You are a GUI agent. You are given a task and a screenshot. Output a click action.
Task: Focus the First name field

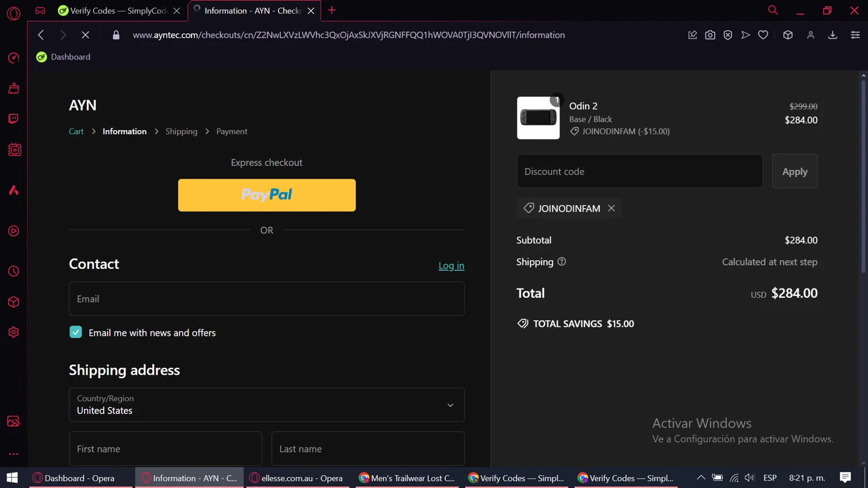pyautogui.click(x=165, y=449)
